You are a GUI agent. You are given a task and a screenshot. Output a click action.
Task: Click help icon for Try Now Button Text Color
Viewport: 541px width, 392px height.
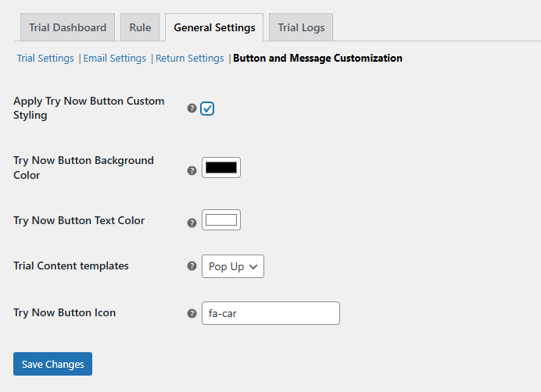pyautogui.click(x=192, y=223)
